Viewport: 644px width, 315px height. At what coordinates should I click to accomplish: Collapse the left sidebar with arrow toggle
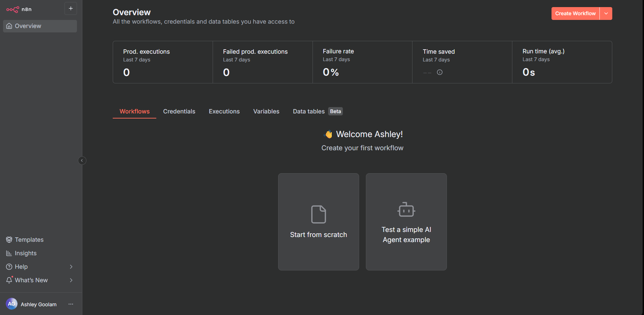point(82,161)
